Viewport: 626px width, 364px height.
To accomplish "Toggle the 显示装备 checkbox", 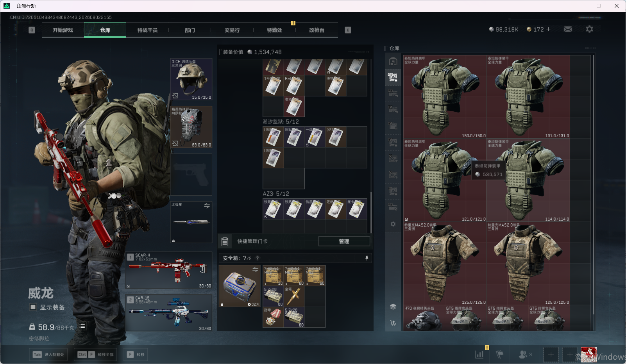I will coord(33,307).
